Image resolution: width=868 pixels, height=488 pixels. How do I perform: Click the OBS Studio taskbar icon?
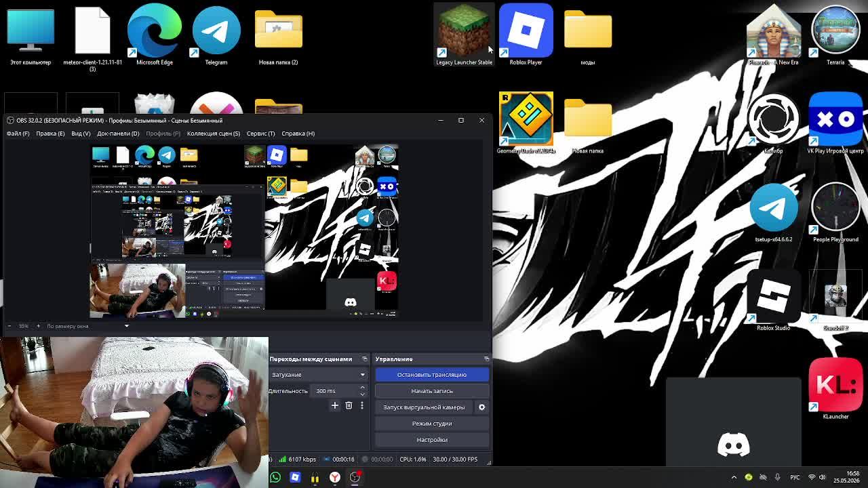(x=355, y=477)
